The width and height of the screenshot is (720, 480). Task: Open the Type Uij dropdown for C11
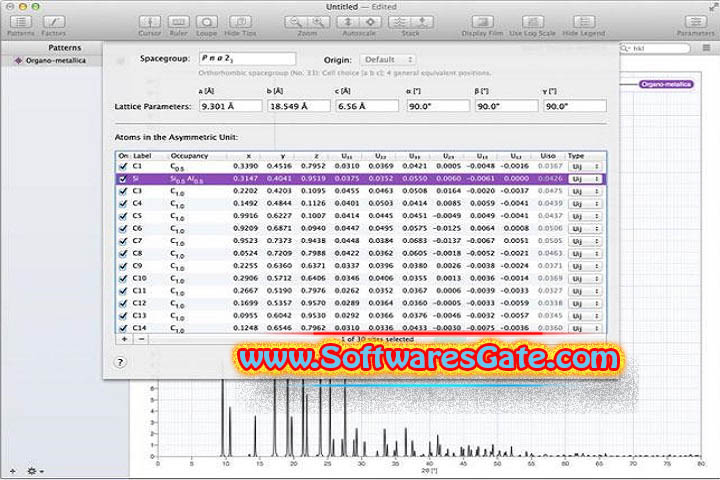(x=585, y=291)
